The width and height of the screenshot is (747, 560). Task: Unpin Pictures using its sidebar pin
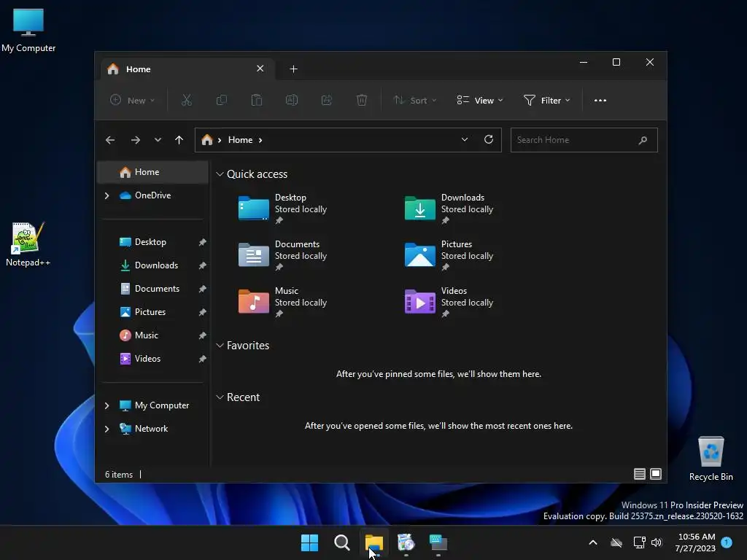(x=202, y=312)
